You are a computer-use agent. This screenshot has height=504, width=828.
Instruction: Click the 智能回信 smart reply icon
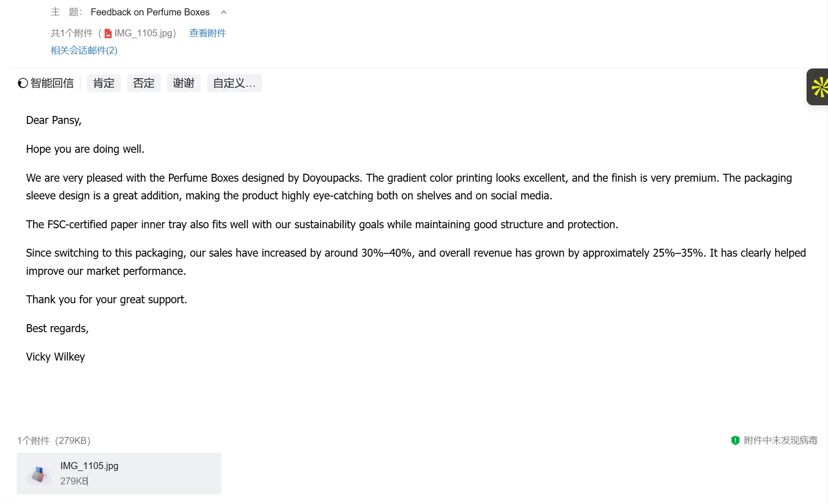[x=23, y=83]
